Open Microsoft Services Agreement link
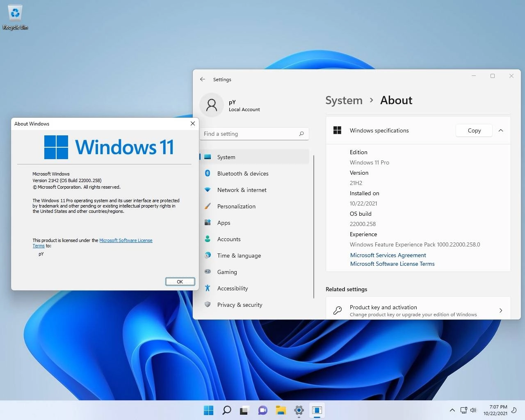The image size is (525, 420). (x=388, y=255)
